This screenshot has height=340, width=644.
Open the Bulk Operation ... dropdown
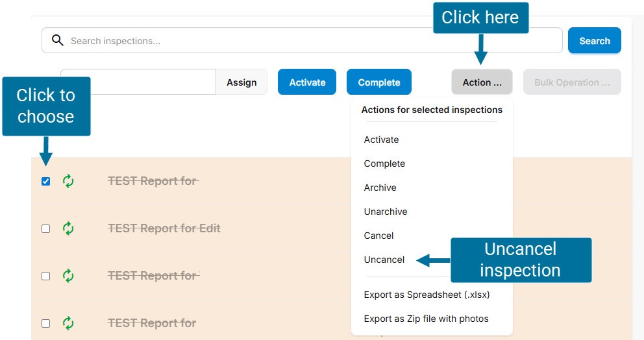click(572, 82)
